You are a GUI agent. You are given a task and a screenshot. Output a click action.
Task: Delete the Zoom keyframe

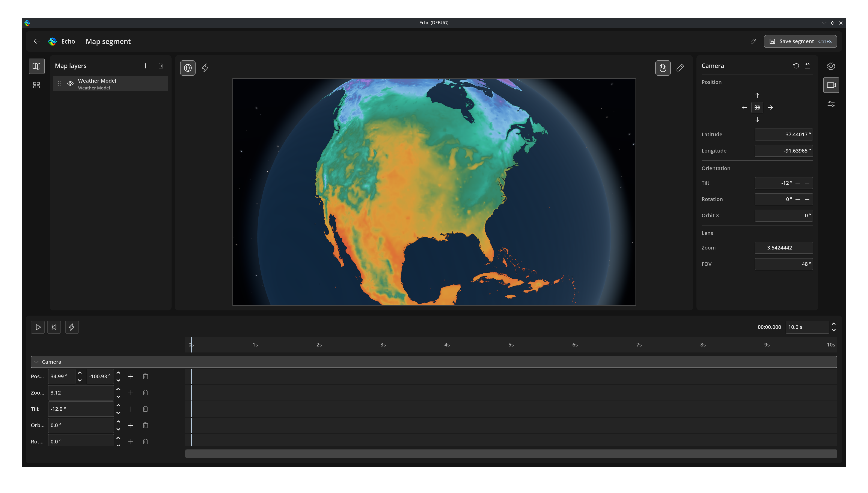coord(145,393)
